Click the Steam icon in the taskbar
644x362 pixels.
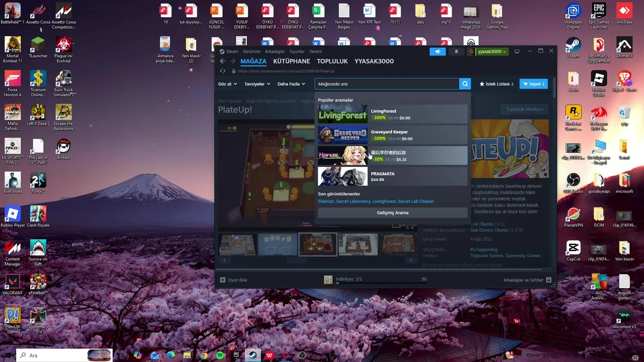[x=253, y=355]
